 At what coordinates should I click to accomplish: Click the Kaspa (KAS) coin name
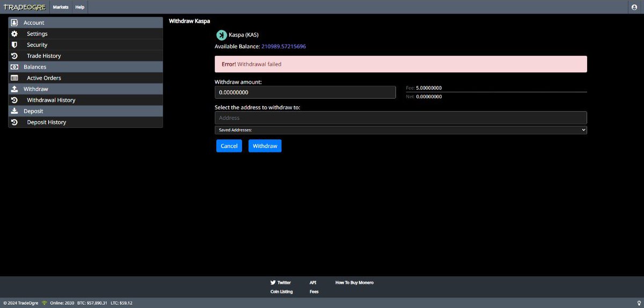point(244,35)
